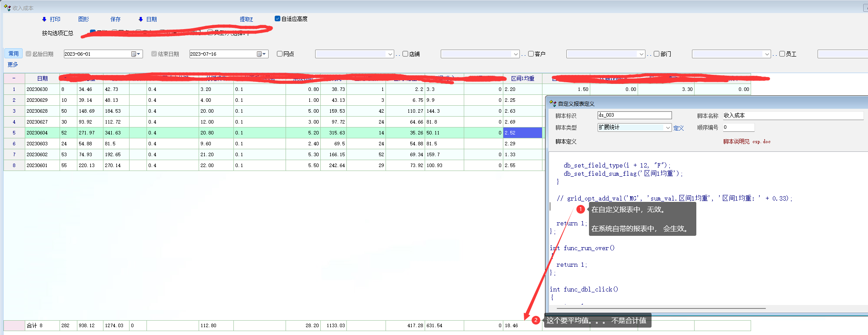This screenshot has height=335, width=868.
Task: Click the 脚本标识 ds_003 input field
Action: (634, 115)
